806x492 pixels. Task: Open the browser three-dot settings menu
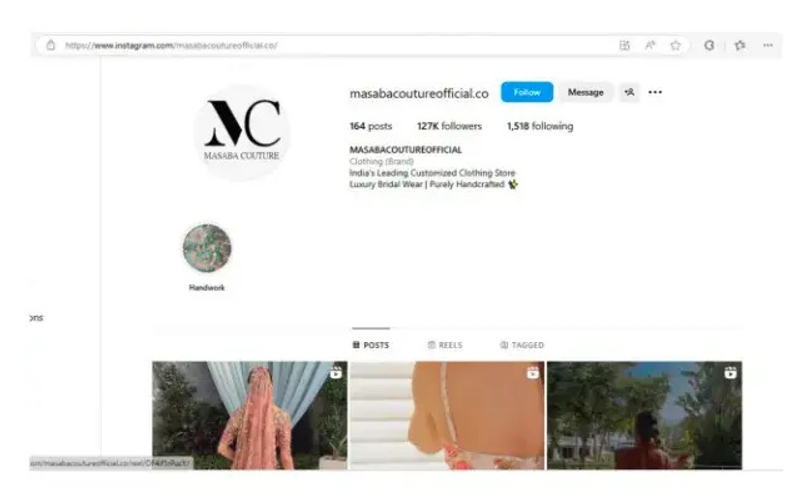[768, 45]
